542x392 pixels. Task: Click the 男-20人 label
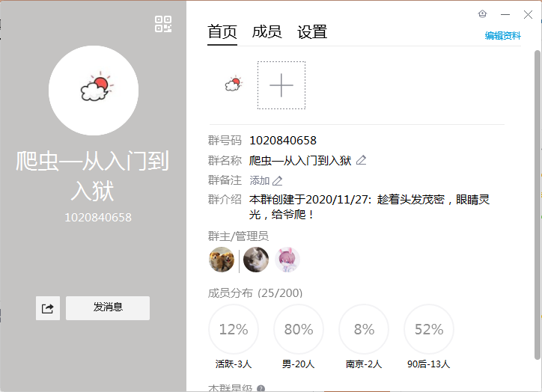299,364
